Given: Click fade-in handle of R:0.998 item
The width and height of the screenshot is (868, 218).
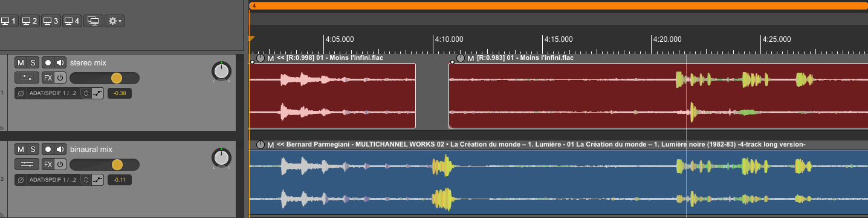Looking at the screenshot, I should pyautogui.click(x=252, y=62).
